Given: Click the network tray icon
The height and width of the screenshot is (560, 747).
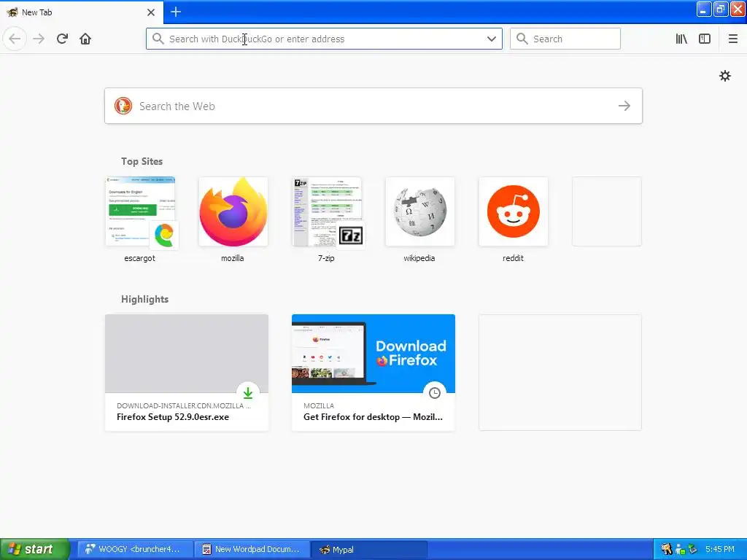Looking at the screenshot, I should [x=680, y=549].
